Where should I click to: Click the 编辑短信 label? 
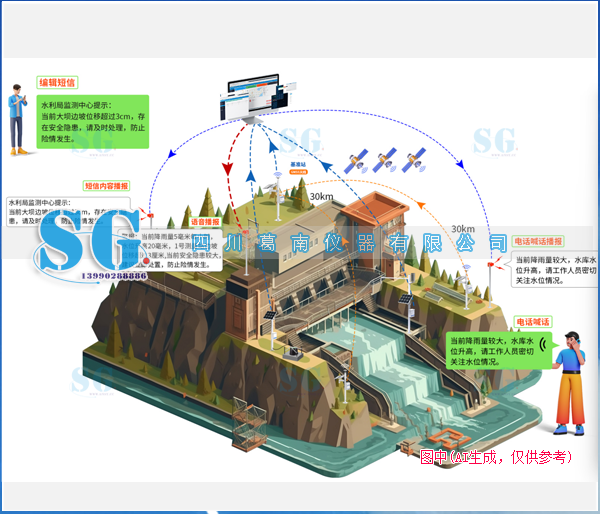pyautogui.click(x=57, y=82)
